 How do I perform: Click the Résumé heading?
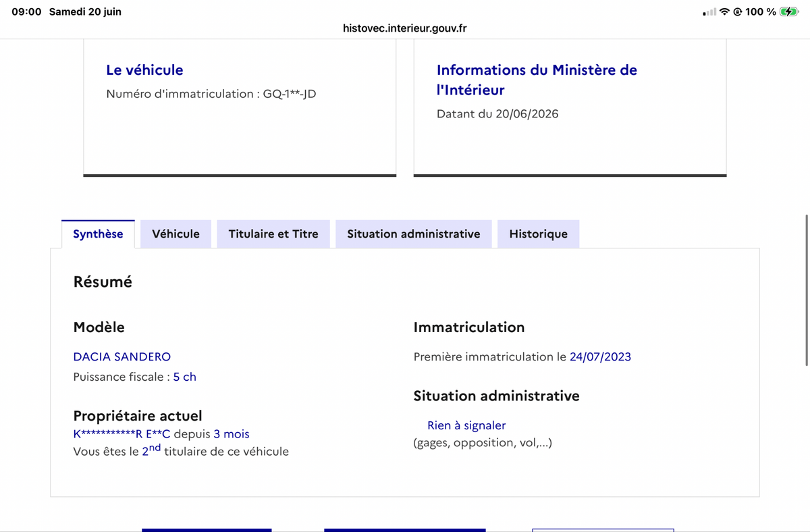[103, 282]
